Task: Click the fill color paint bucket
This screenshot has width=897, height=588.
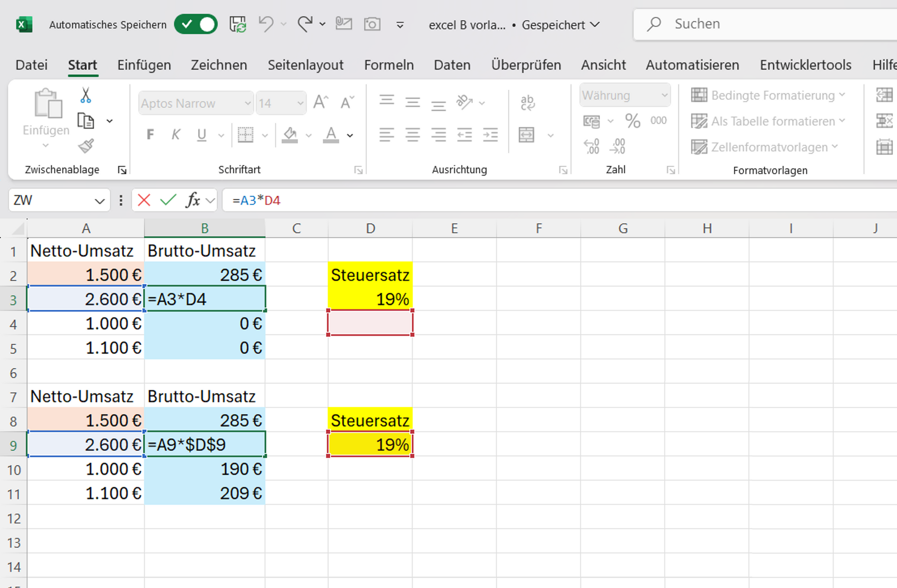Action: [x=290, y=135]
